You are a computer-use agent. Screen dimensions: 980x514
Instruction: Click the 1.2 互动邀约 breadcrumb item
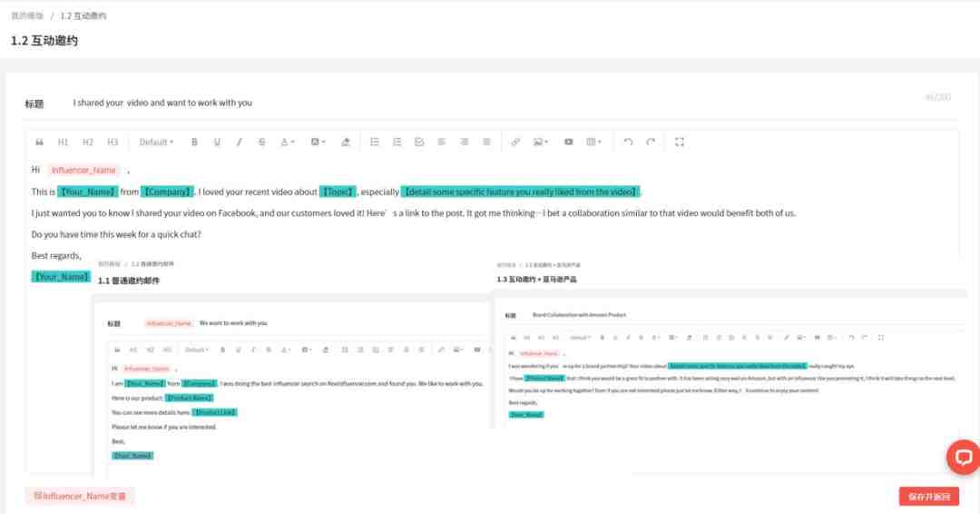[x=83, y=15]
